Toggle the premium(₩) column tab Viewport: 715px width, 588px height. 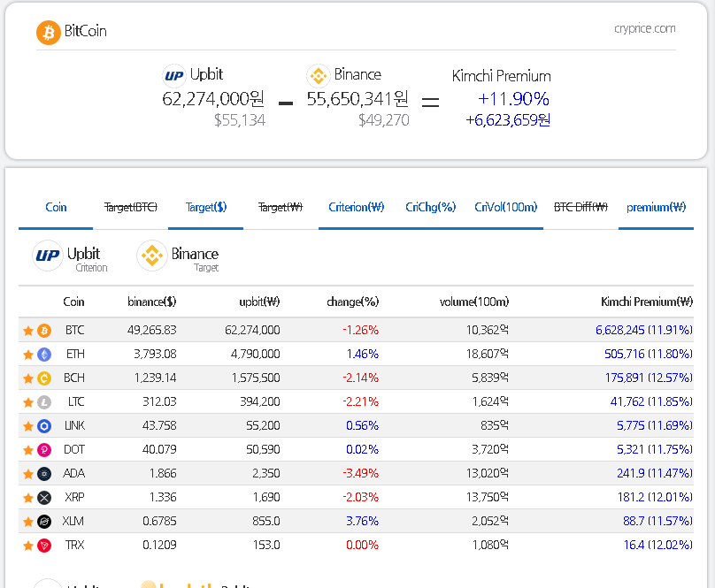pyautogui.click(x=656, y=208)
